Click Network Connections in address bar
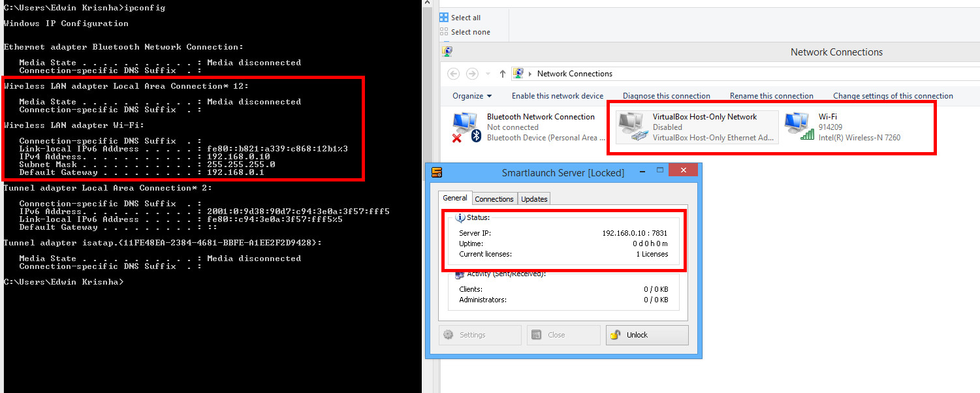 tap(575, 74)
